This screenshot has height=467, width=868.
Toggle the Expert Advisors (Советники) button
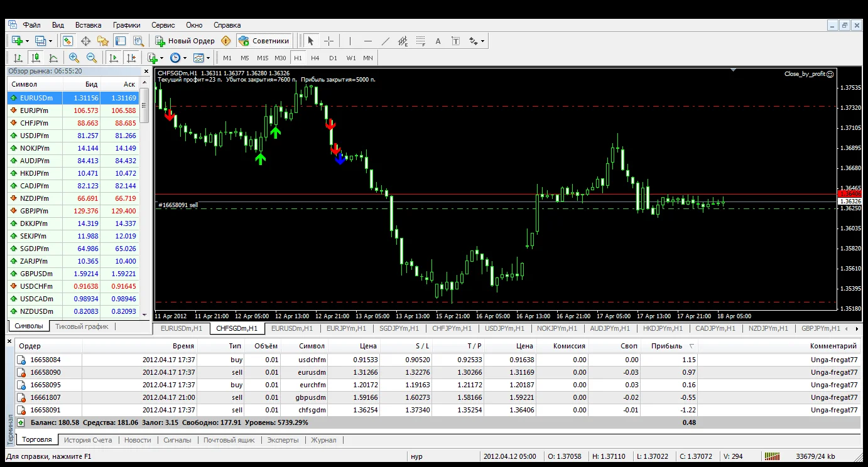(x=264, y=41)
